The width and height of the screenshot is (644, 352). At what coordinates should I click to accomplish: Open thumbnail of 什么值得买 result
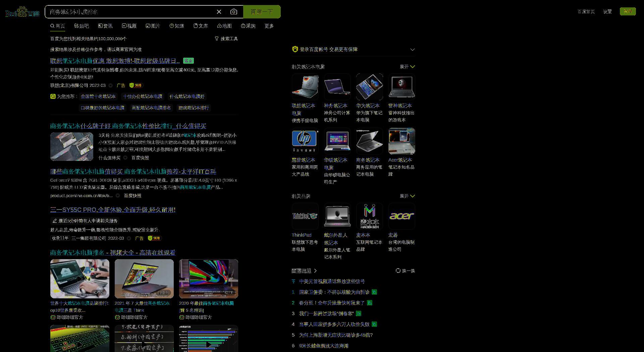tap(72, 146)
